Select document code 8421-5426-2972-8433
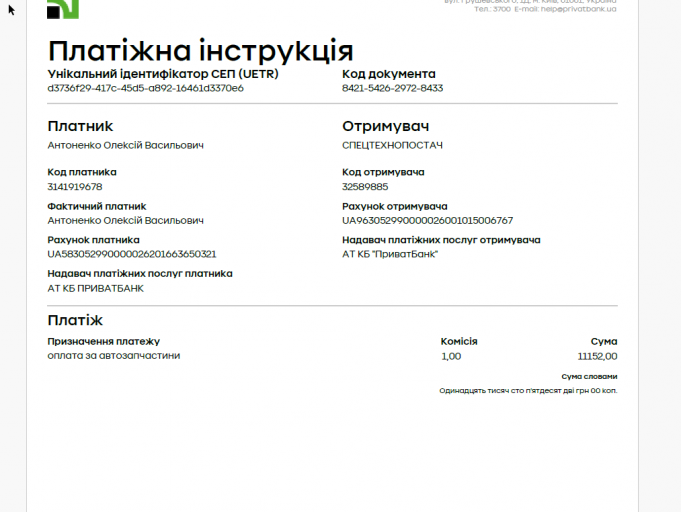Screen dimensions: 681x512 click(393, 88)
